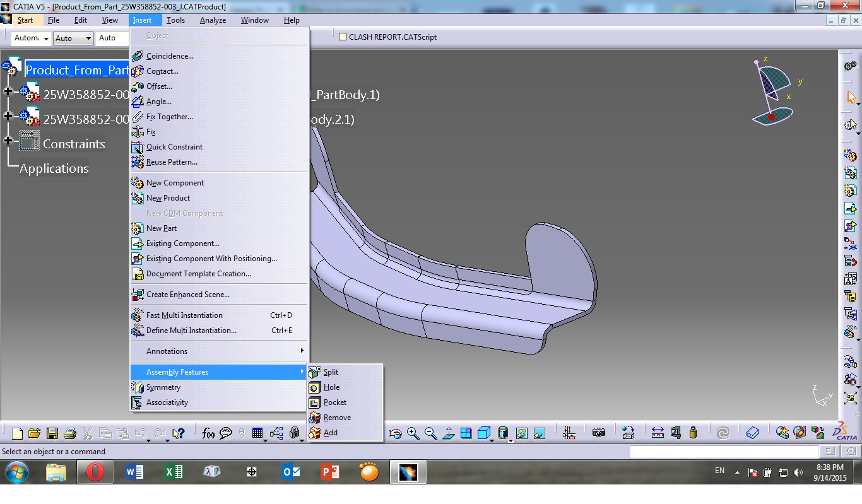Click the Normal View icon
862x504 pixels.
coord(449,433)
